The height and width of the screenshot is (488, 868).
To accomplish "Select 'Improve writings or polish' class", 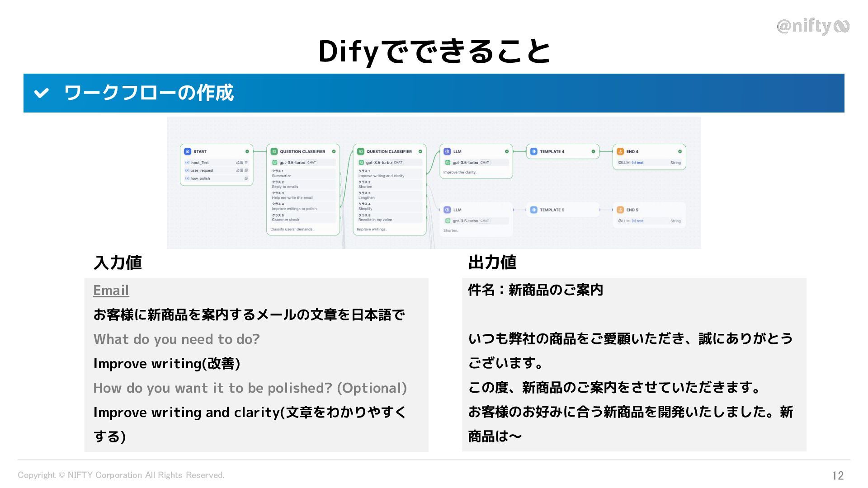I will click(294, 209).
